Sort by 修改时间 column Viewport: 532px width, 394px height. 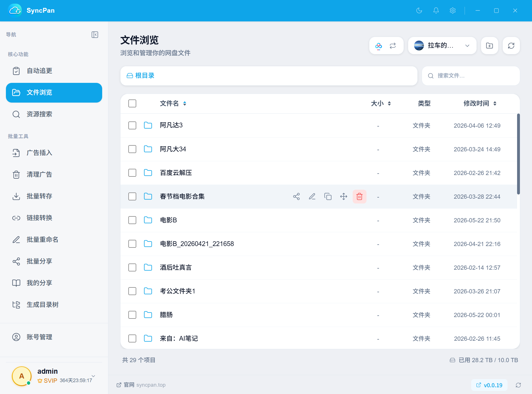click(x=480, y=103)
